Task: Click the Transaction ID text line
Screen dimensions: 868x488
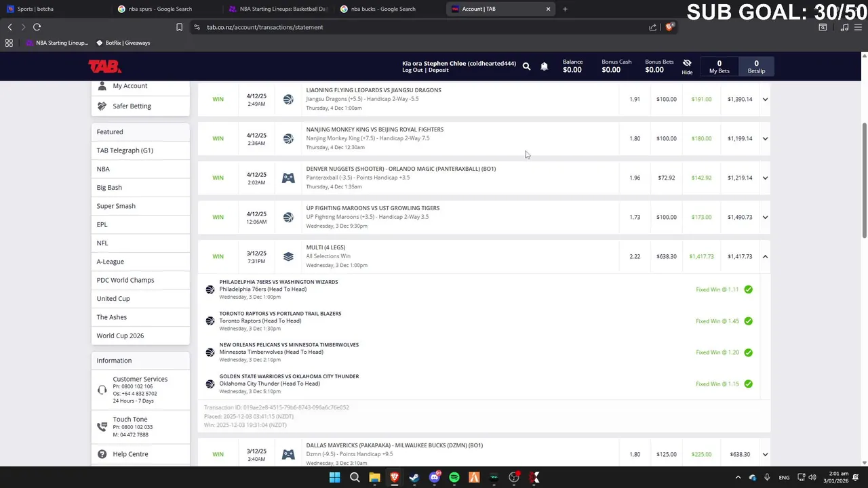Action: [x=277, y=407]
